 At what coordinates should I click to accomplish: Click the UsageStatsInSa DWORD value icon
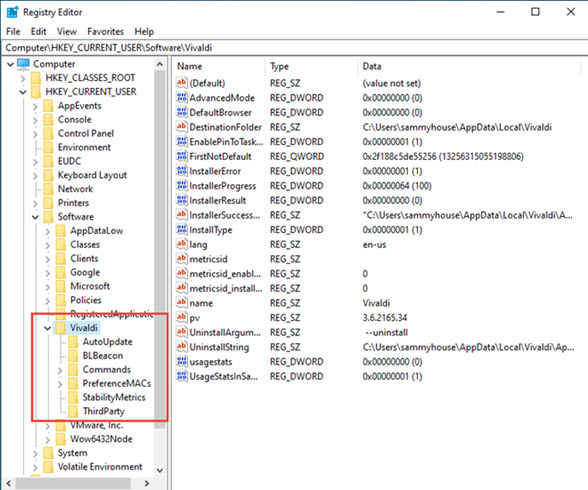coord(182,376)
